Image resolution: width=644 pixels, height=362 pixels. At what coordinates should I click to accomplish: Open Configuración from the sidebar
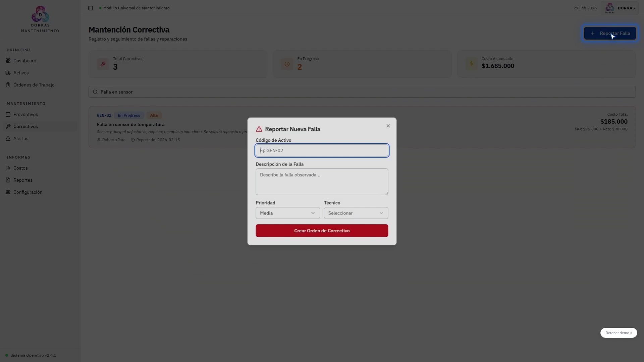(28, 192)
